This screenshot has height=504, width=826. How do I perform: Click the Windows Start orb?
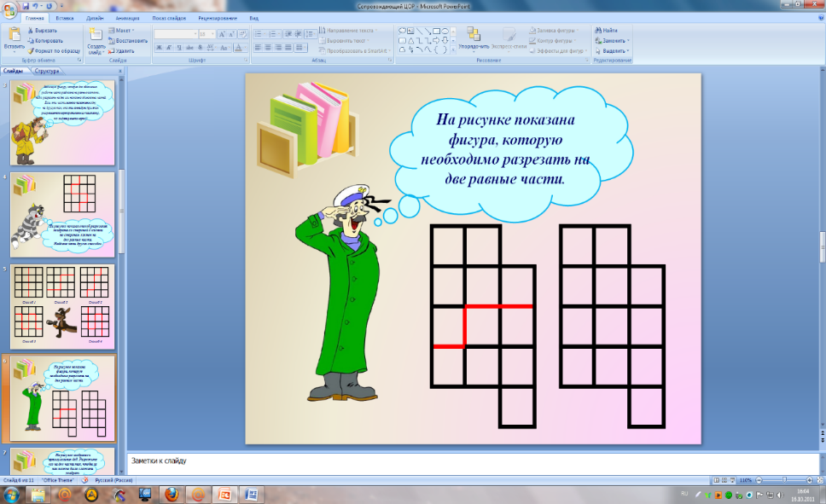(x=11, y=495)
